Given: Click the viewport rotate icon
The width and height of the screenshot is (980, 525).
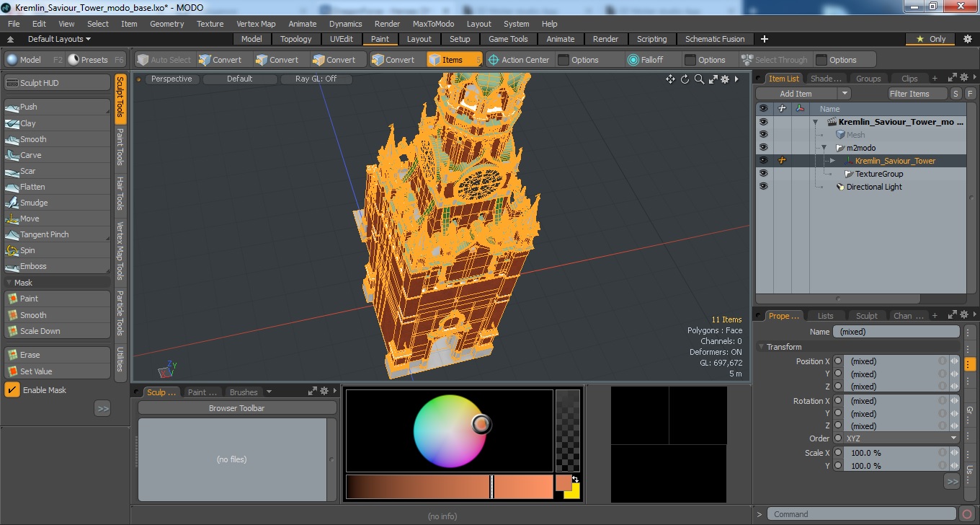Looking at the screenshot, I should (x=685, y=79).
